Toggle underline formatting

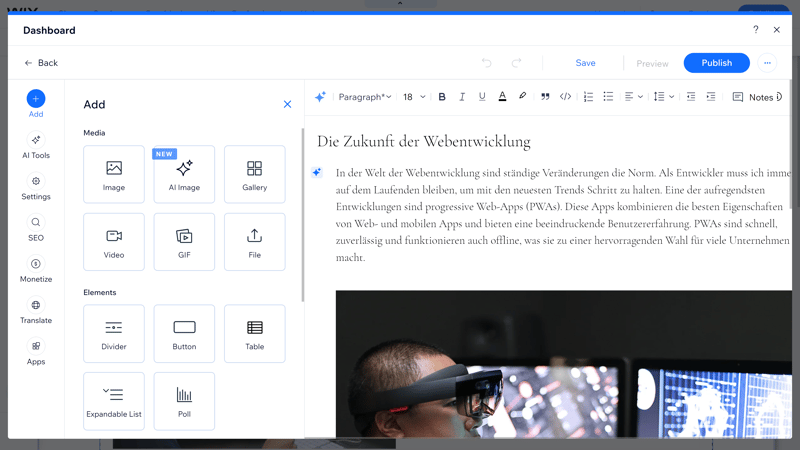[x=482, y=96]
